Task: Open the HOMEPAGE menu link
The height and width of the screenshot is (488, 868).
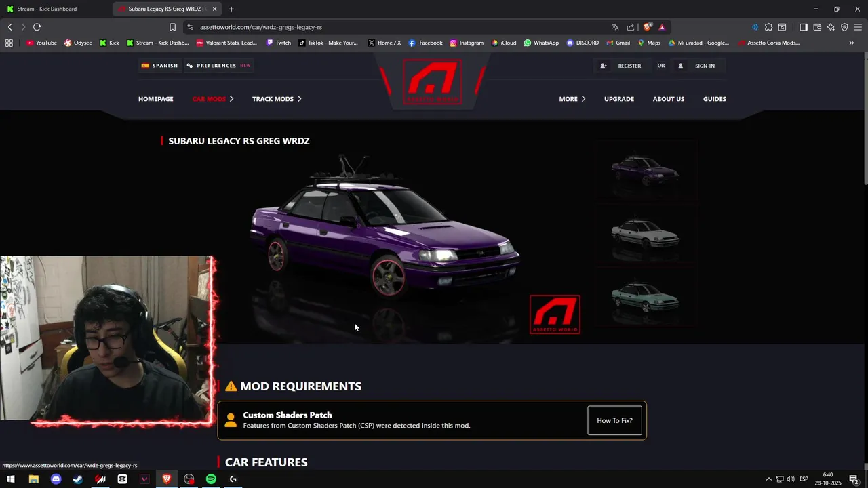Action: tap(155, 99)
